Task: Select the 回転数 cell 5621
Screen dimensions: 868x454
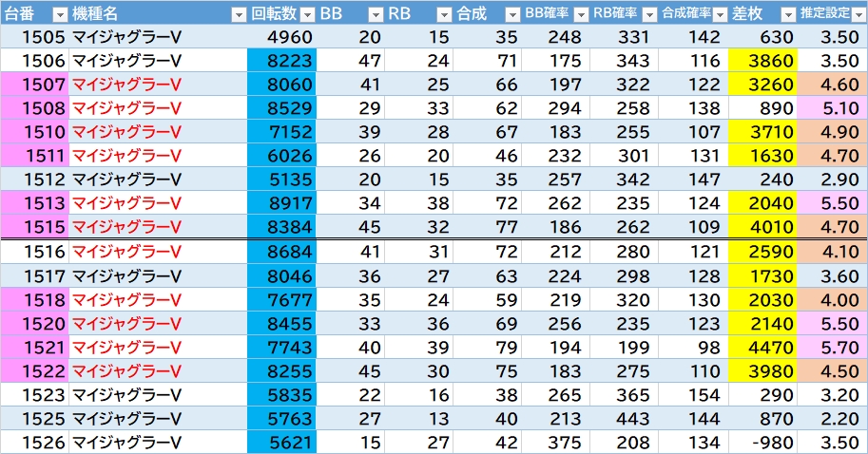Action: click(281, 443)
